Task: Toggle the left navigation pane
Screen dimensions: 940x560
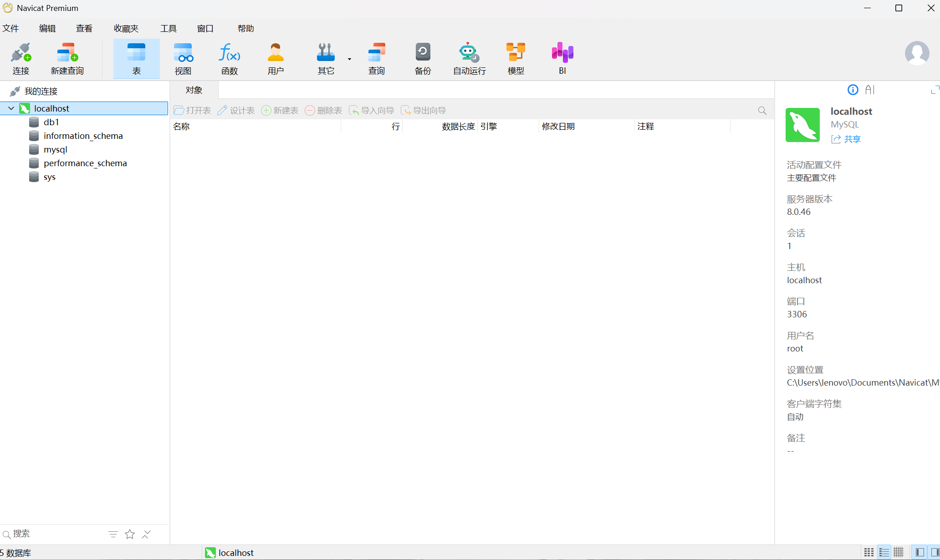Action: click(x=920, y=552)
